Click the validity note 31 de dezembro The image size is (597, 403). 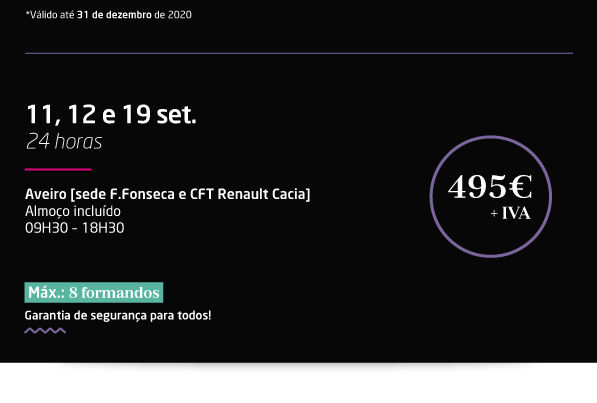[x=114, y=15]
